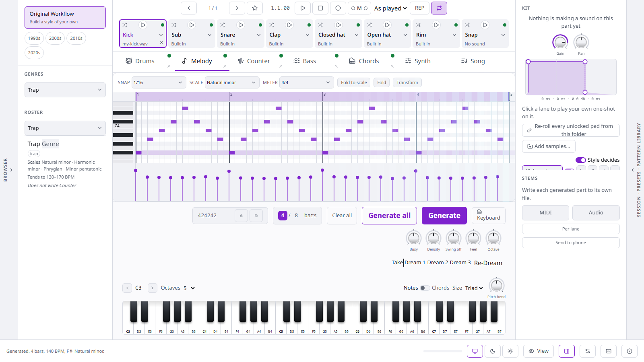Copy the seed value icon
The image size is (644, 362).
256,216
